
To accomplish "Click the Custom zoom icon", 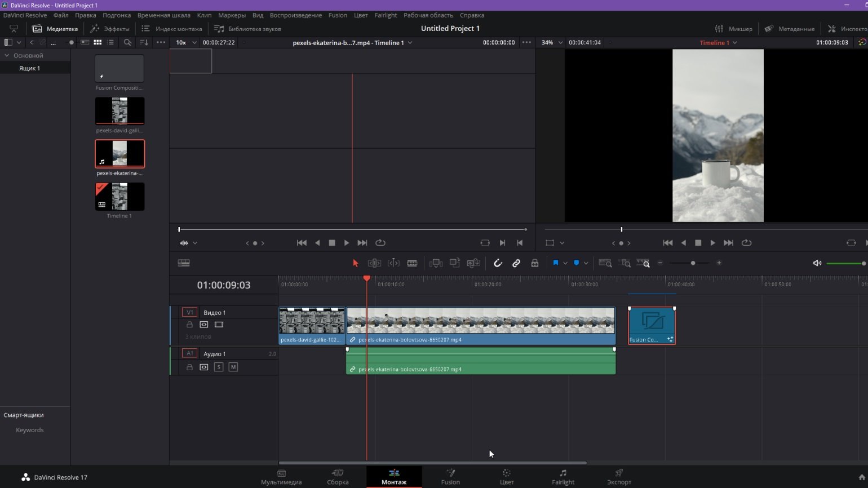I will (x=643, y=263).
